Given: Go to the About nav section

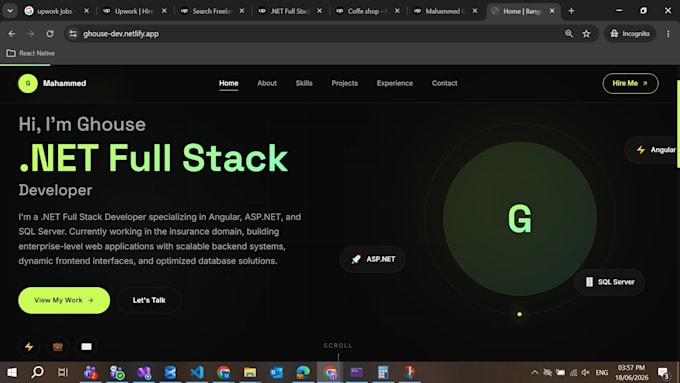Looking at the screenshot, I should tap(267, 83).
